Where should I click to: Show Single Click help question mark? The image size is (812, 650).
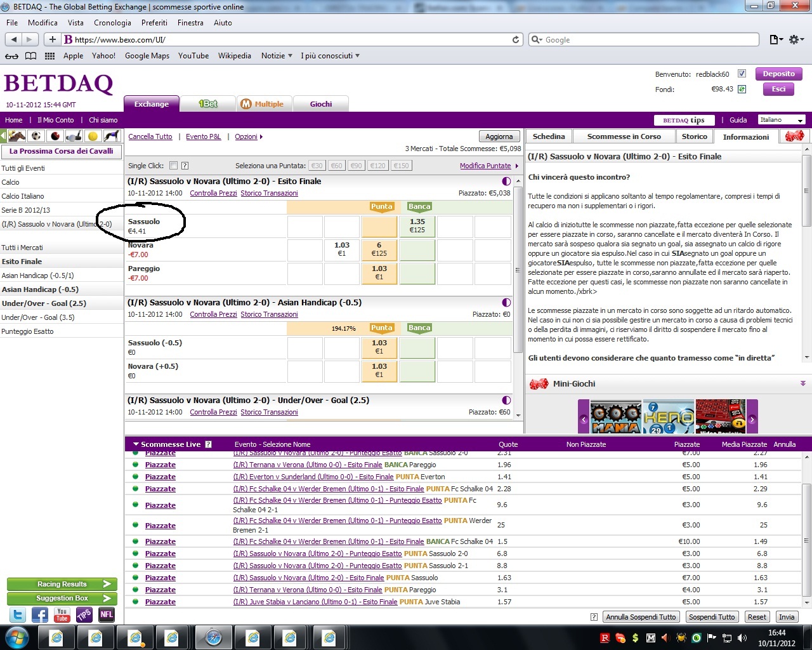[x=185, y=166]
